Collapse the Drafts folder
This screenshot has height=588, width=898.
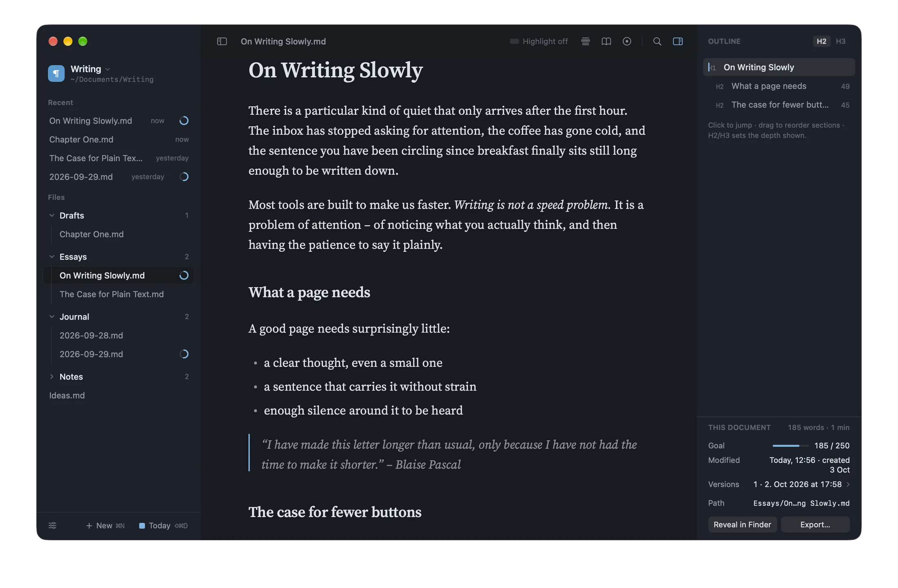pos(52,215)
